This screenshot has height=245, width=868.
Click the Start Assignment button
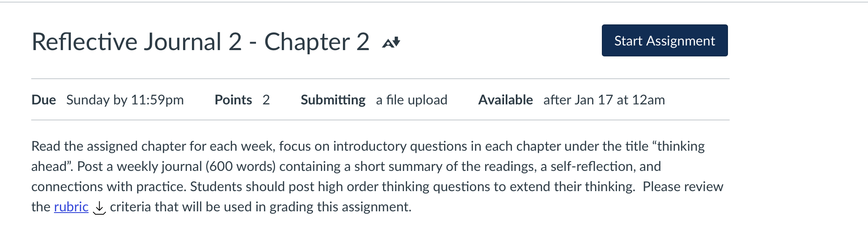pos(665,40)
